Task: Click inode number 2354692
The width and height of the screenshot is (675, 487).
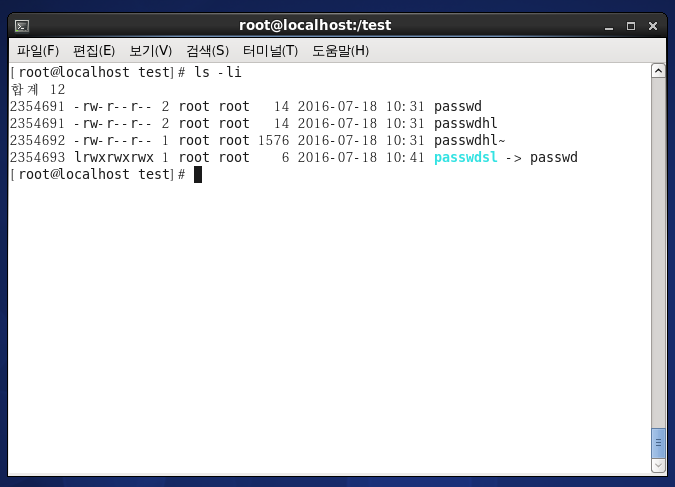Action: pyautogui.click(x=37, y=140)
